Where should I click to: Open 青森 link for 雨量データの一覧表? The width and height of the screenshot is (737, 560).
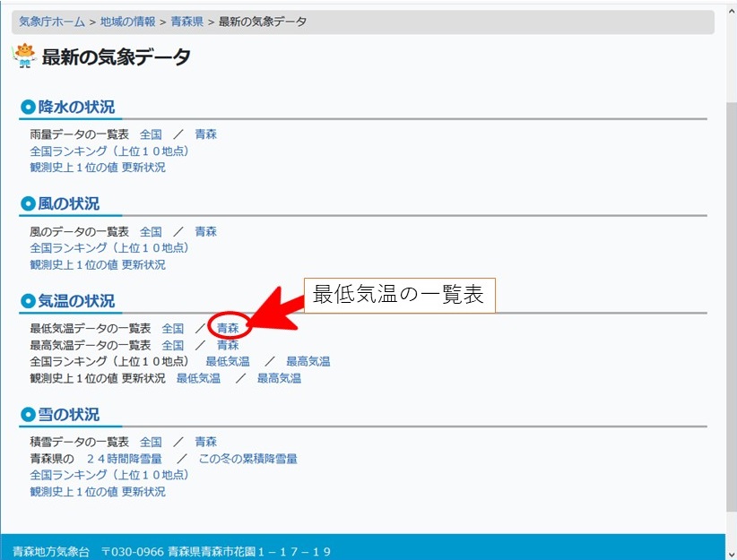point(206,134)
